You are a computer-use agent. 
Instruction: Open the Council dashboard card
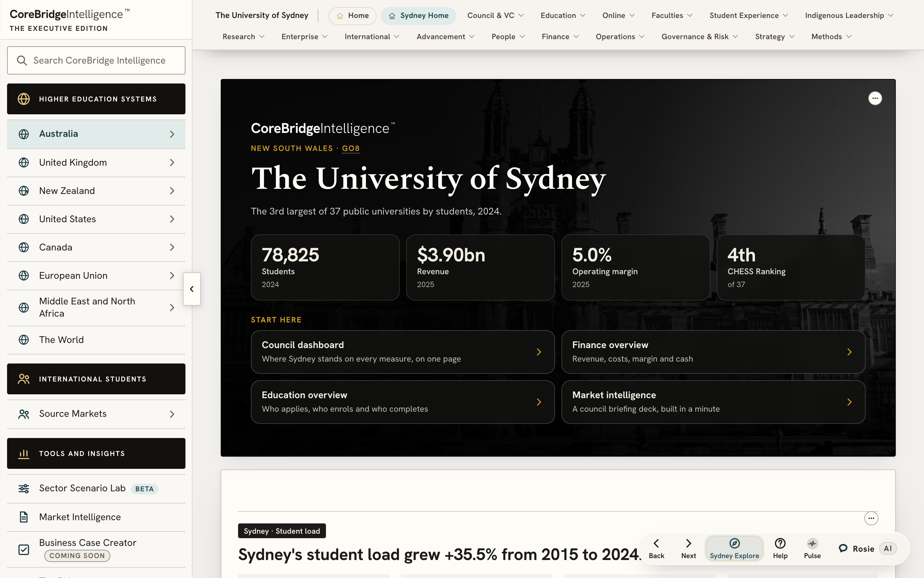point(402,352)
